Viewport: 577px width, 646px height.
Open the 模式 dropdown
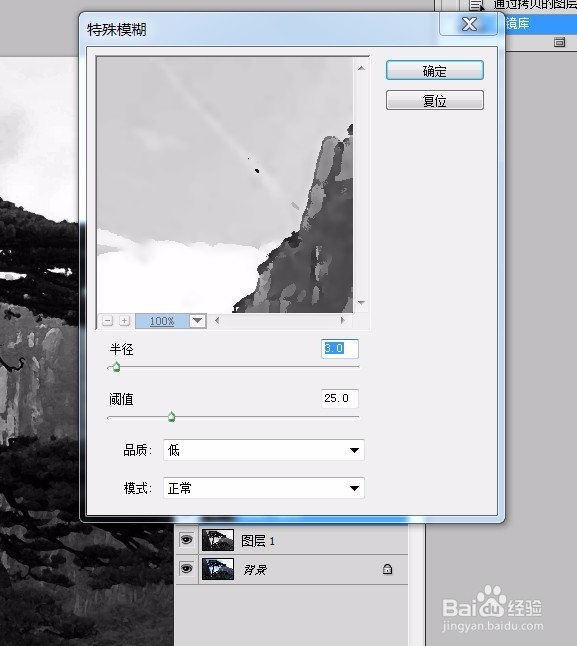tap(264, 488)
